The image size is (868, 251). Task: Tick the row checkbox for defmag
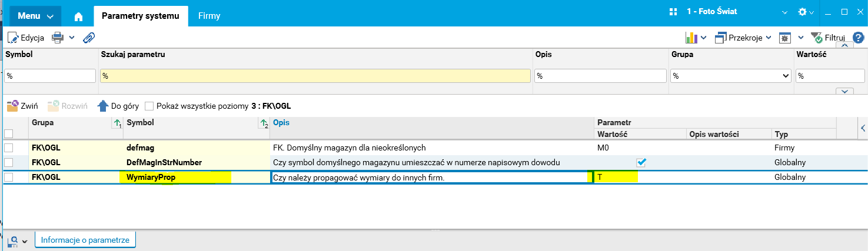tap(9, 148)
